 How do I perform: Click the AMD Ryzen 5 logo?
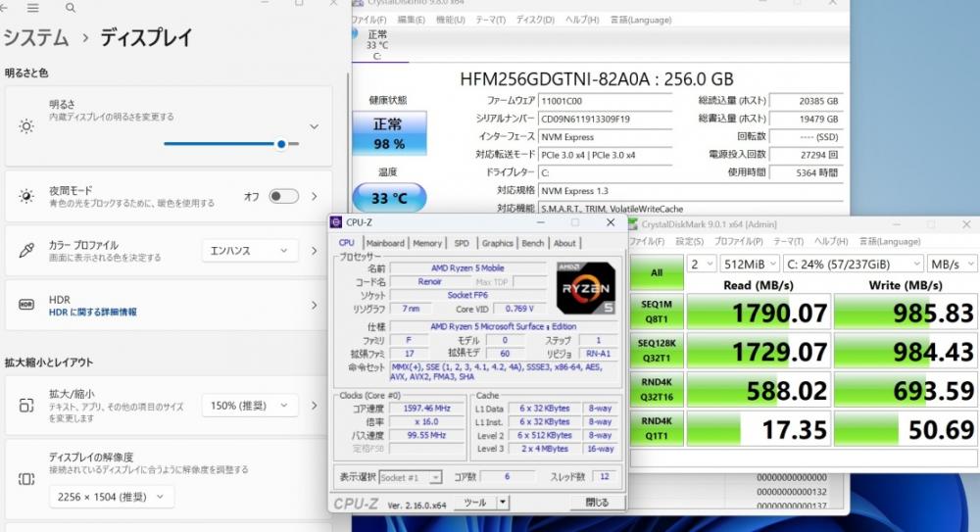click(586, 288)
